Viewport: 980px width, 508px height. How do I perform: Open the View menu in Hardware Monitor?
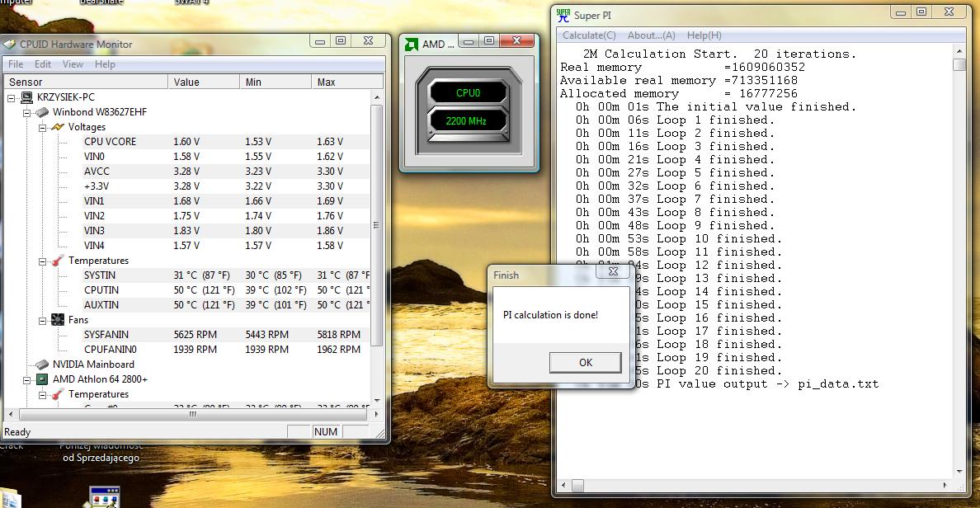click(73, 64)
